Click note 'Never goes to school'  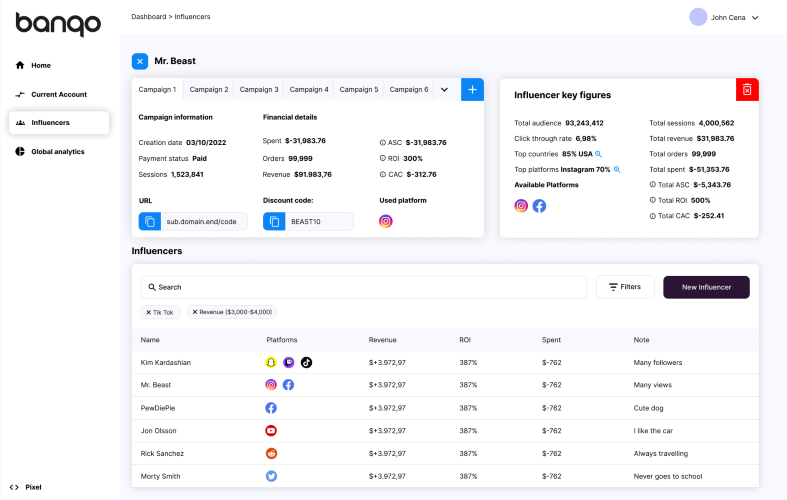(x=668, y=476)
